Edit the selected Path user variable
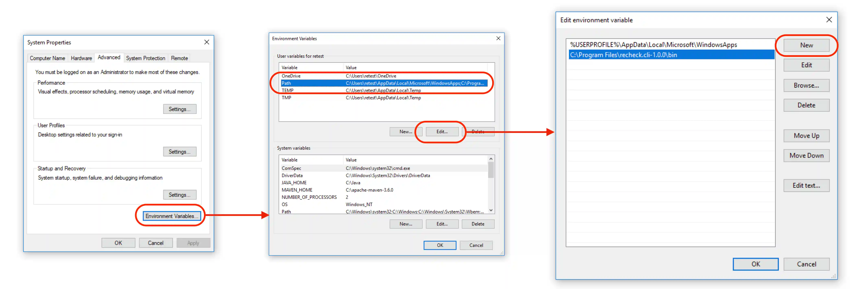 (442, 131)
